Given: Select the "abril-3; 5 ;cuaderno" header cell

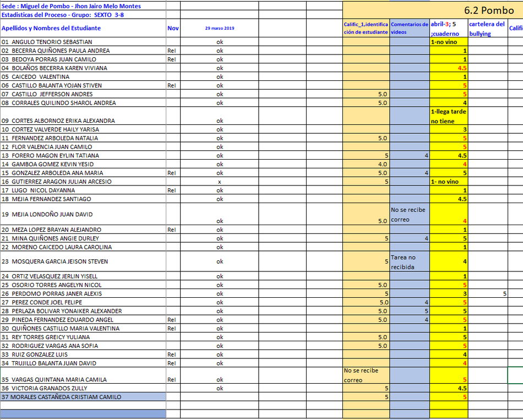Looking at the screenshot, I should point(449,29).
